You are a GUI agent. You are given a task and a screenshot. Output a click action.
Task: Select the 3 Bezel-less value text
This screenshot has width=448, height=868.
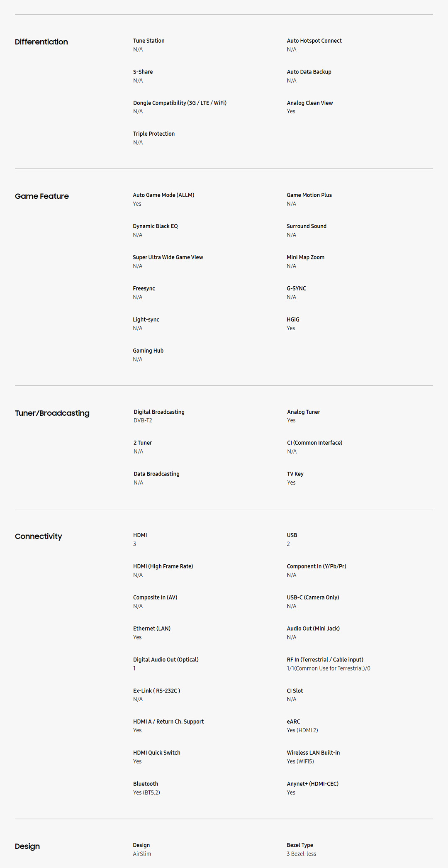coord(301,854)
